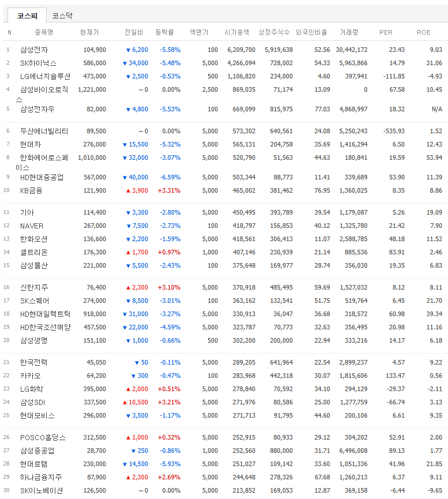Select 신한지주 change rate +3.10%

point(169,288)
